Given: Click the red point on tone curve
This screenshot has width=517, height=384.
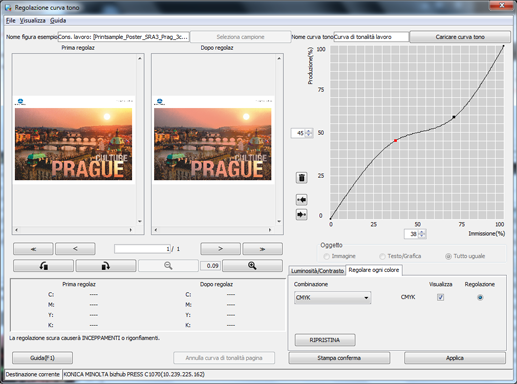Looking at the screenshot, I should (396, 141).
